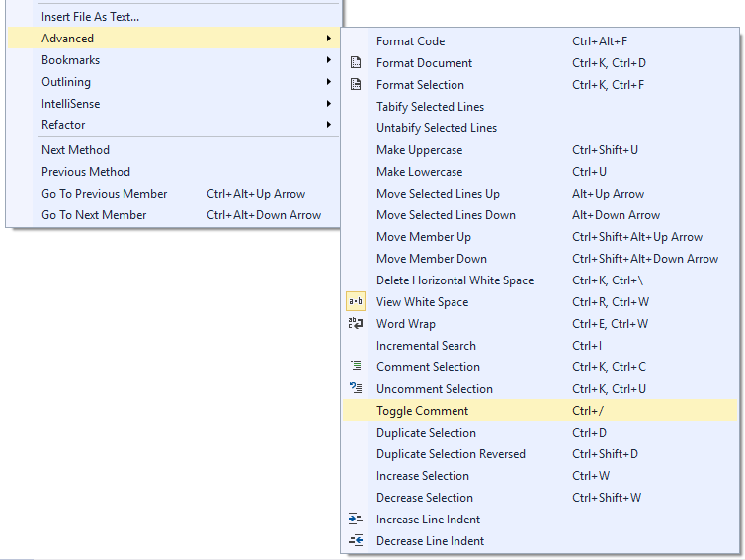
Task: Select Go To Next Member
Action: (174, 215)
